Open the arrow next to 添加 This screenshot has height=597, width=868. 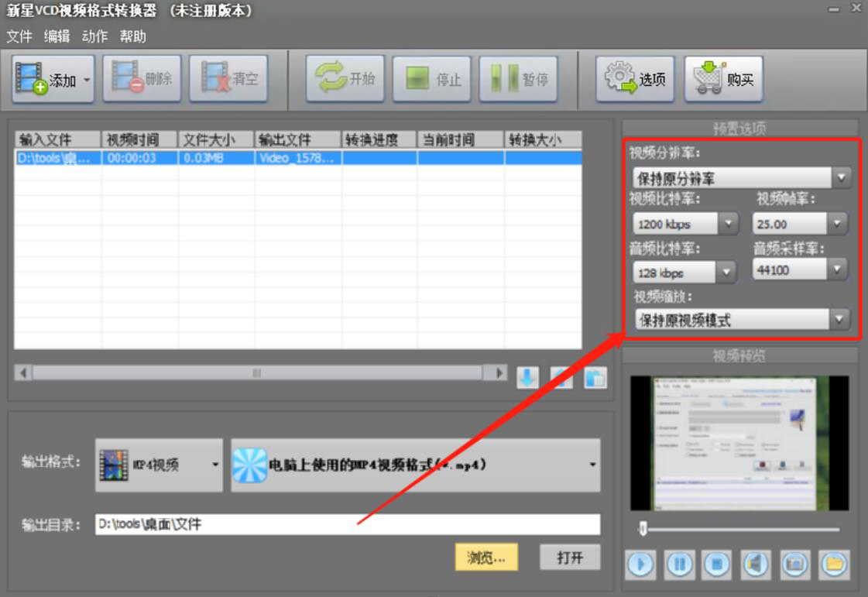point(87,80)
